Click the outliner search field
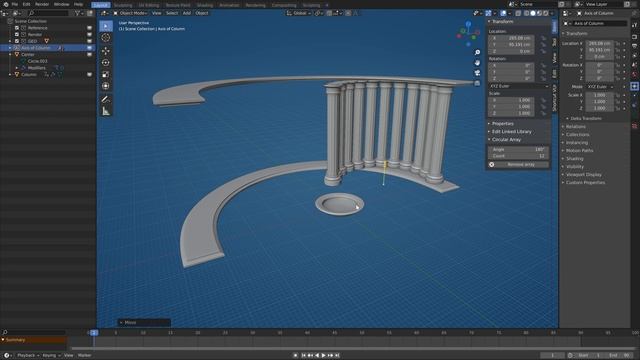 pyautogui.click(x=48, y=13)
